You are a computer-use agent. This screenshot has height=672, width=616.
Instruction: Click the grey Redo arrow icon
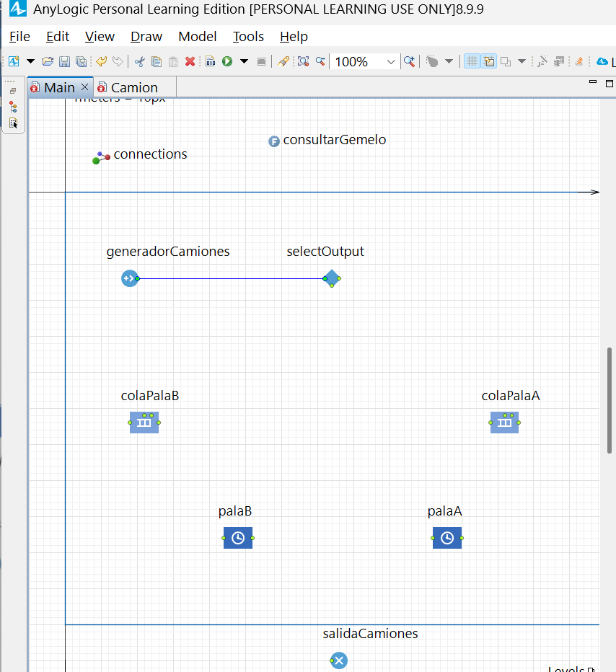[x=118, y=61]
